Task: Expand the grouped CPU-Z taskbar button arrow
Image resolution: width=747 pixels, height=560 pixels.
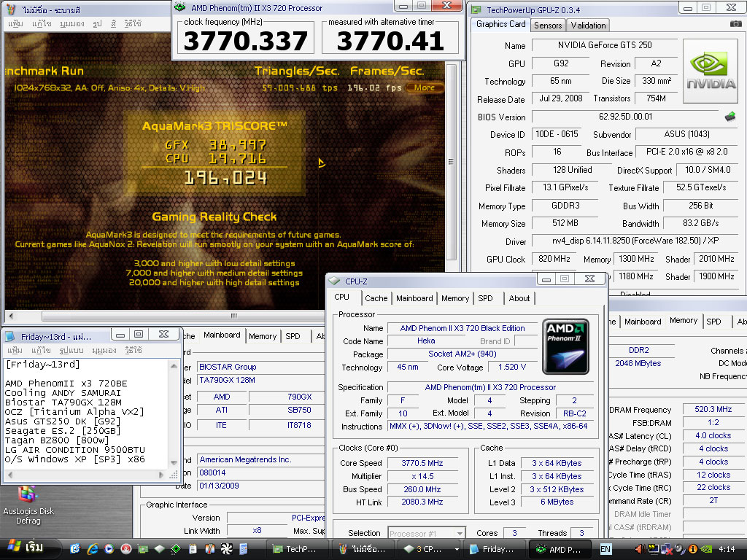Action: [457, 549]
